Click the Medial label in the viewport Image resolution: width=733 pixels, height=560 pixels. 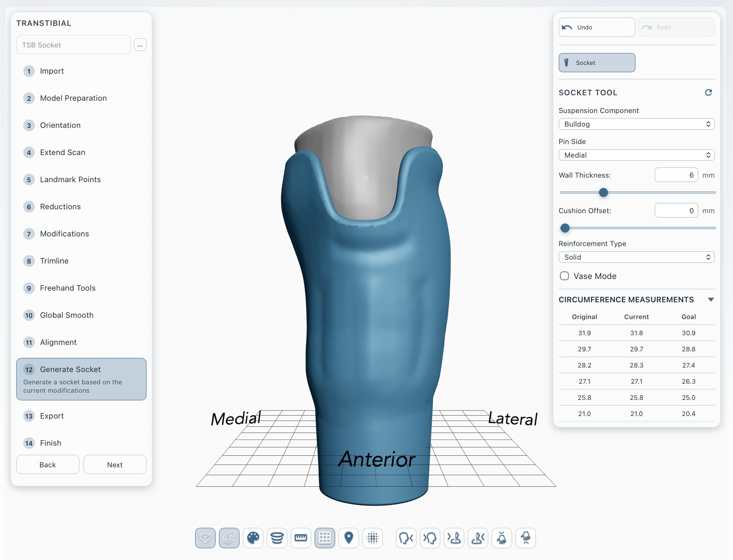pyautogui.click(x=236, y=419)
